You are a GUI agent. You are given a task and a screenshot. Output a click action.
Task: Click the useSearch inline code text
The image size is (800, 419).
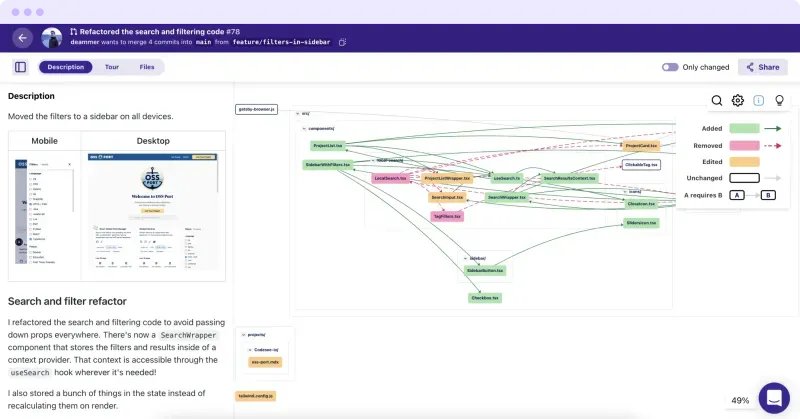pyautogui.click(x=30, y=373)
